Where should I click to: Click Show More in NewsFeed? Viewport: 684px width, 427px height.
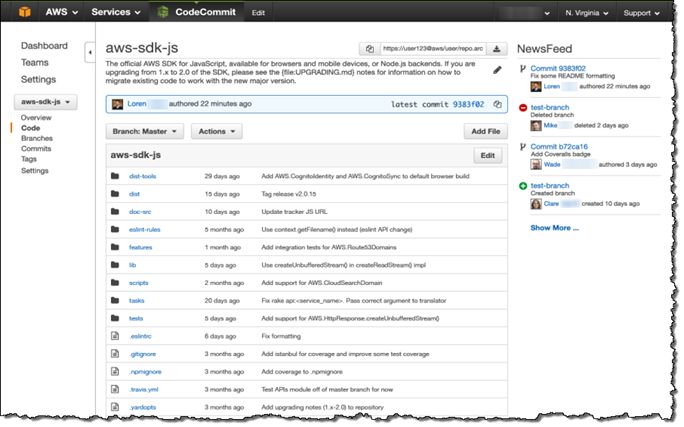[x=554, y=228]
